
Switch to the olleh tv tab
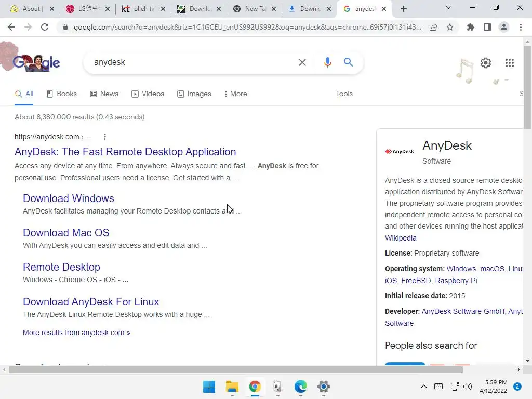(x=142, y=9)
